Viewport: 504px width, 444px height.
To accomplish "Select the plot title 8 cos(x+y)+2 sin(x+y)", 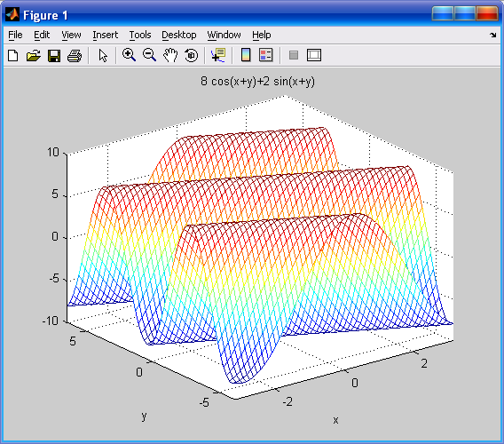I will pos(257,81).
